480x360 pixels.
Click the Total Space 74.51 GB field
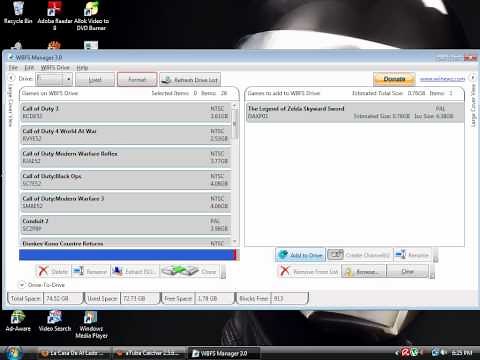point(62,298)
